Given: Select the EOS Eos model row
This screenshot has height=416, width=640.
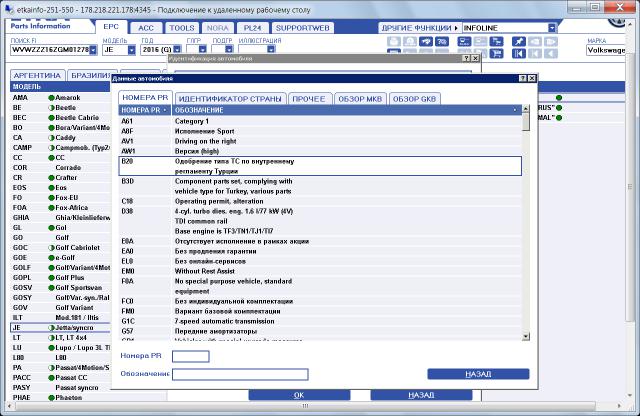Looking at the screenshot, I should tap(60, 188).
